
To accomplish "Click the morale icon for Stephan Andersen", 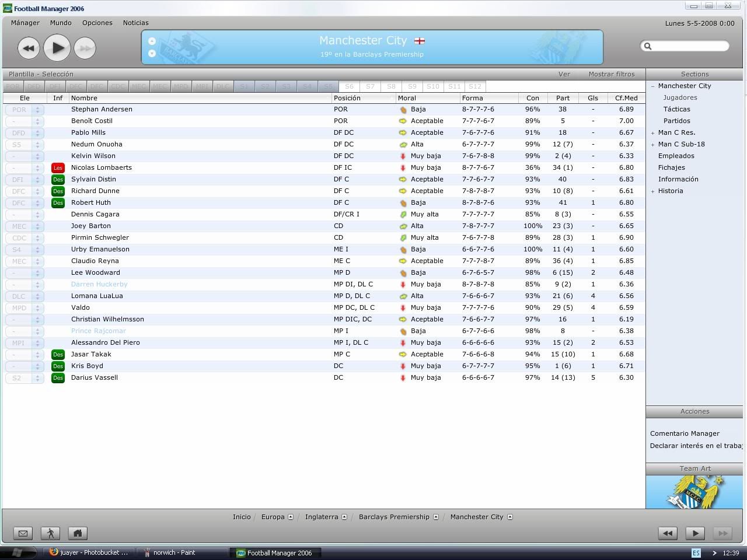I will coord(403,110).
